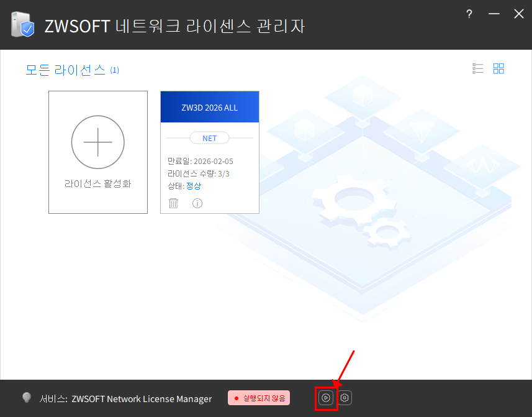Switch licenses to list view
Viewport: 532px width, 417px height.
pos(477,68)
